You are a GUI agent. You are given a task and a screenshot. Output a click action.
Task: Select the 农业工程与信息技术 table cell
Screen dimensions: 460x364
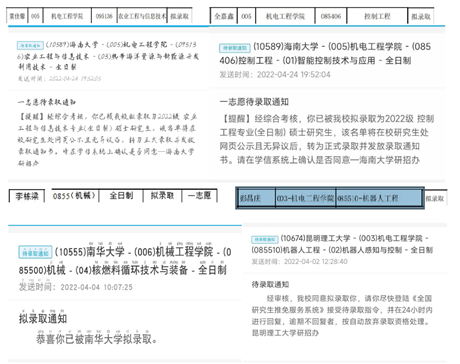[142, 16]
